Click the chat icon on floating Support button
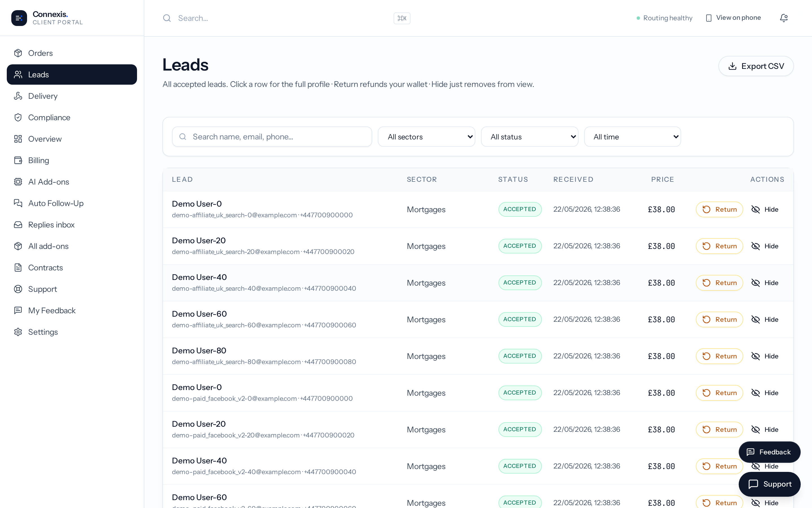 click(x=753, y=484)
